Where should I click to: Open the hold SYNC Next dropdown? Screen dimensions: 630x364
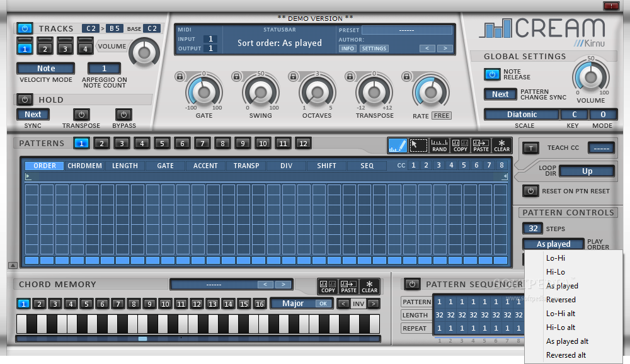[33, 115]
